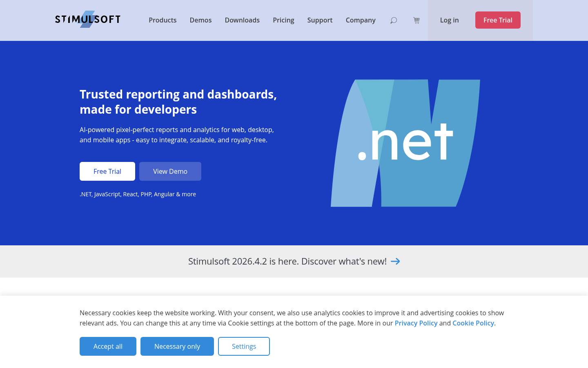Open cookie Settings

pos(244,346)
